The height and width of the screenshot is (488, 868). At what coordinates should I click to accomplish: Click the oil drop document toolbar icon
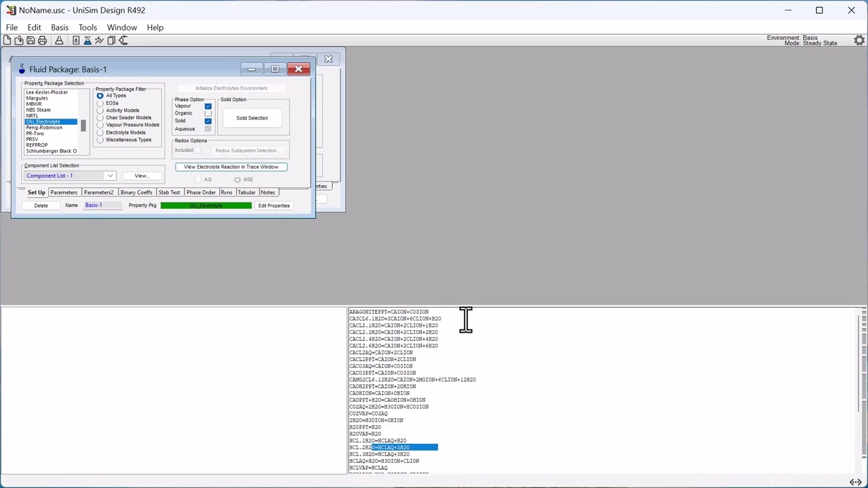pos(76,41)
